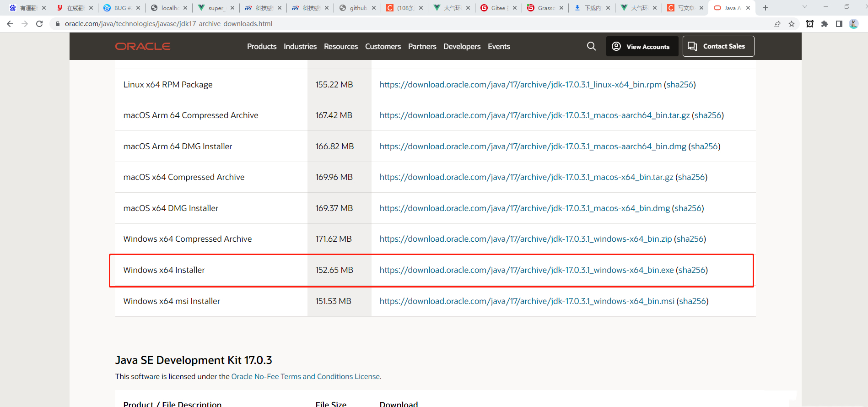
Task: Click the 'Java SE Development Kit 17.0.3' heading
Action: click(194, 360)
